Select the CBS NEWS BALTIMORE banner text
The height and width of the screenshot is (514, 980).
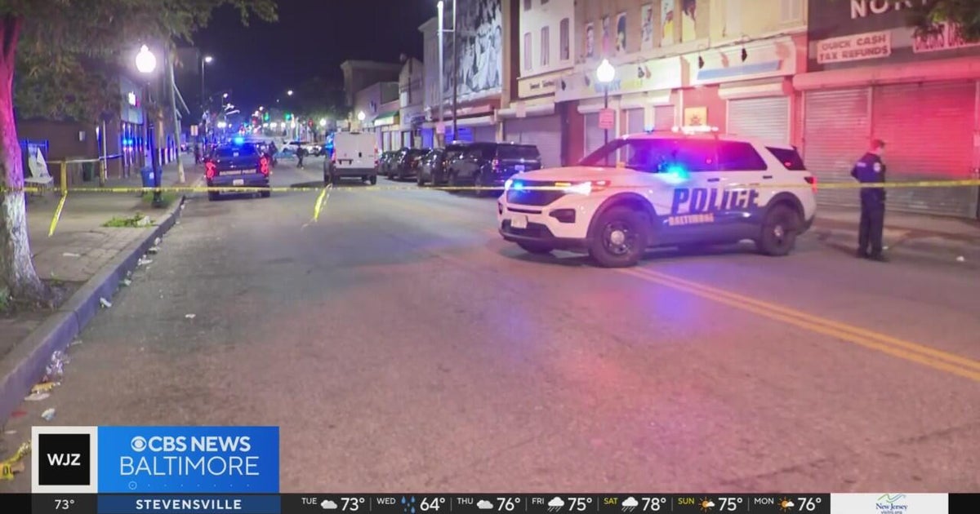(189, 455)
